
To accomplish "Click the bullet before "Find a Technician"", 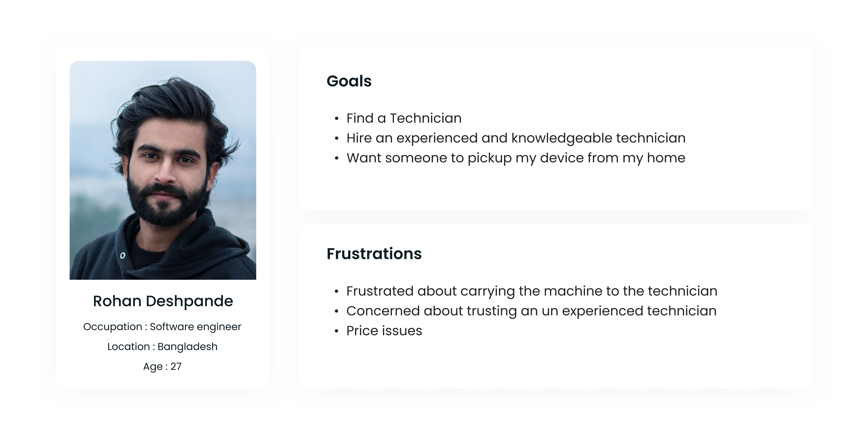I will pos(336,119).
